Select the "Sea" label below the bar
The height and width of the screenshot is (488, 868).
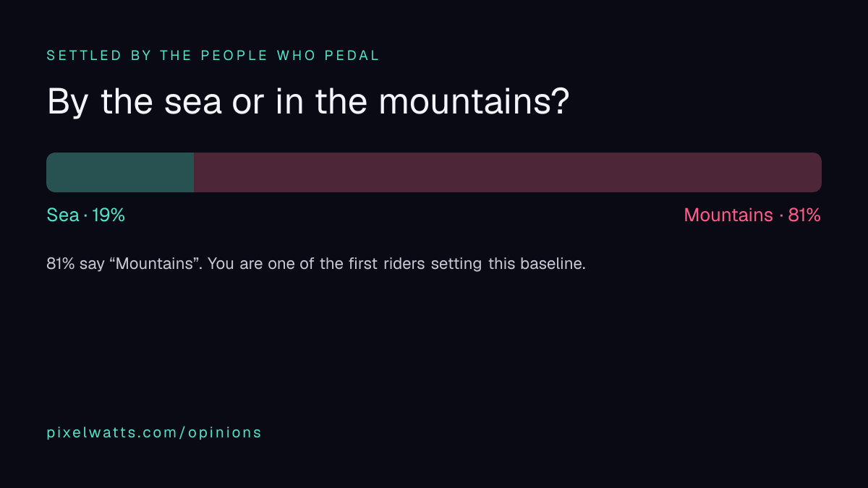click(x=63, y=215)
